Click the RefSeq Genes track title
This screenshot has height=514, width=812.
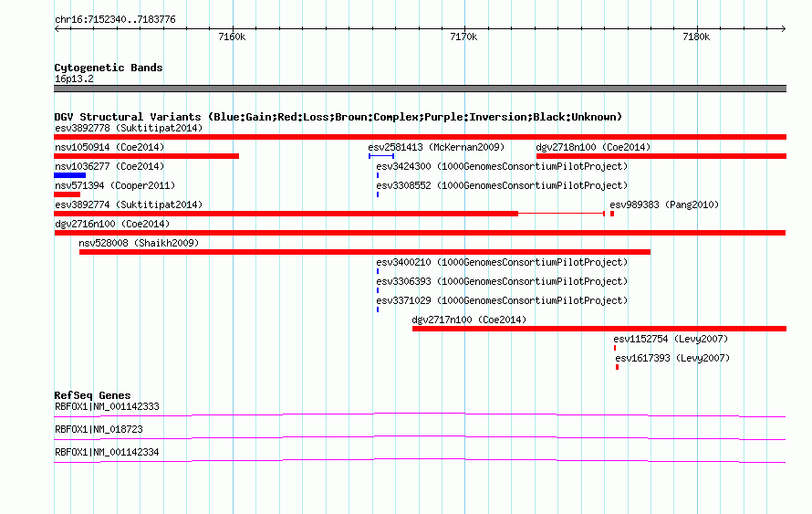[92, 395]
